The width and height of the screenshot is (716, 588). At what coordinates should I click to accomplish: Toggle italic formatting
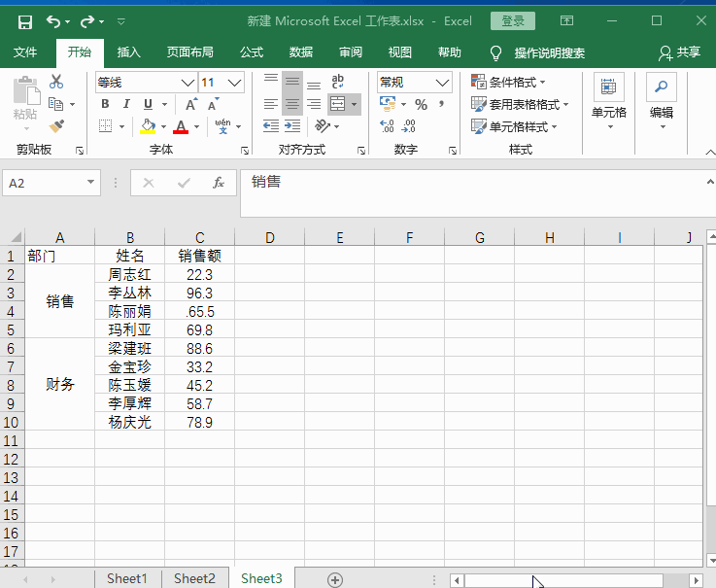[126, 104]
